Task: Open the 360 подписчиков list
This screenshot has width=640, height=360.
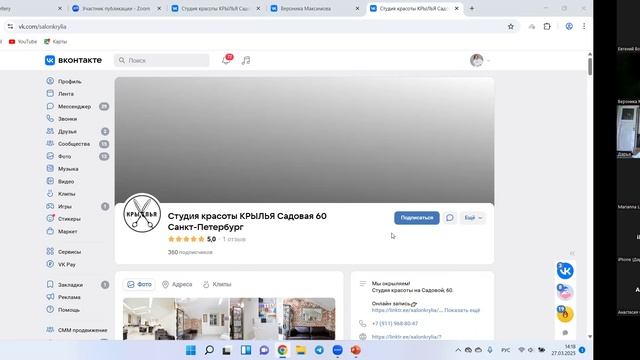Action: 190,252
